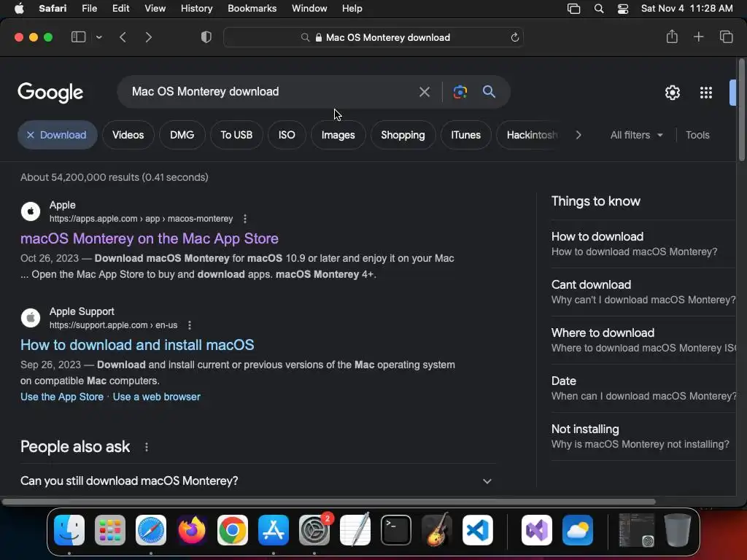
Task: Toggle the Safari sidebar button
Action: pyautogui.click(x=78, y=37)
